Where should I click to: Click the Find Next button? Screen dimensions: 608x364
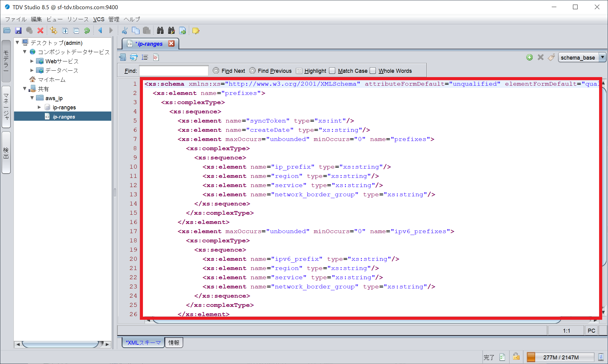(229, 71)
